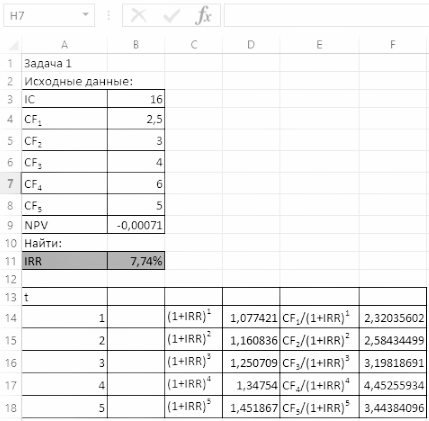Image resolution: width=429 pixels, height=421 pixels.
Task: Open the Name Box dropdown arrow
Action: coord(86,14)
